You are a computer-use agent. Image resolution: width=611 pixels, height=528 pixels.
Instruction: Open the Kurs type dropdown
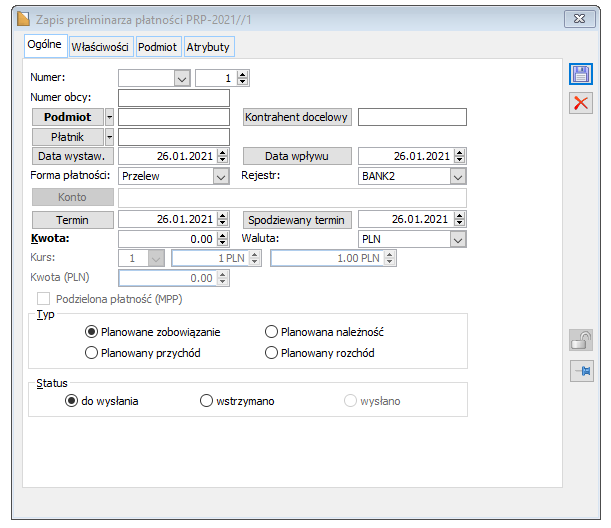click(x=156, y=259)
